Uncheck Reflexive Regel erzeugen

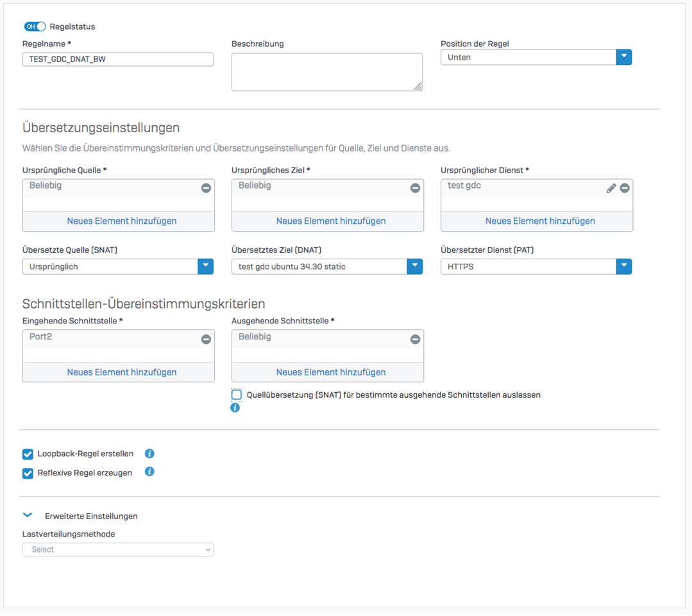tap(28, 474)
